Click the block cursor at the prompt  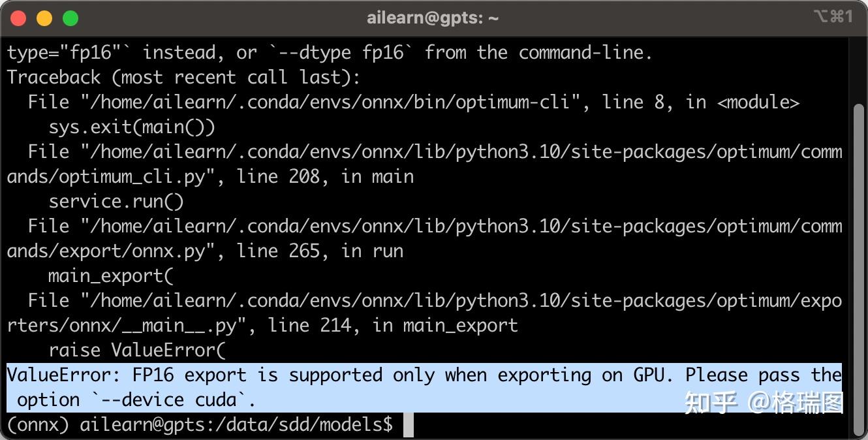tap(409, 425)
